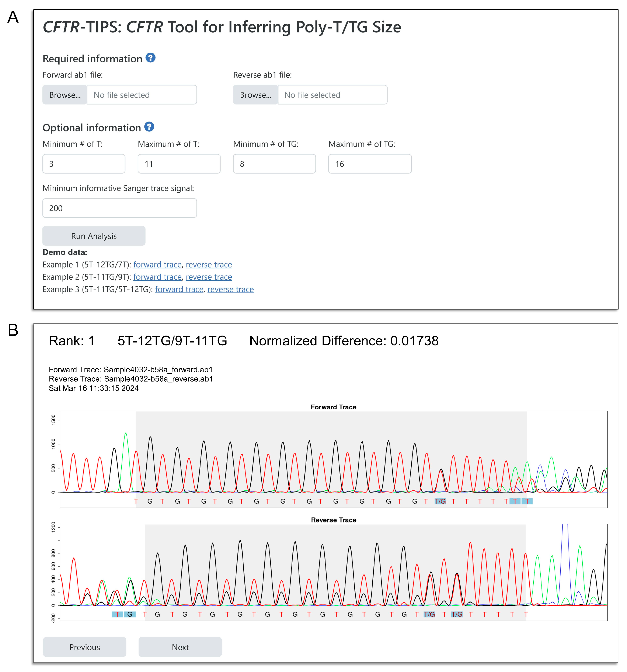The height and width of the screenshot is (672, 627).
Task: Focus the Minimum # of TG field
Action: point(274,164)
